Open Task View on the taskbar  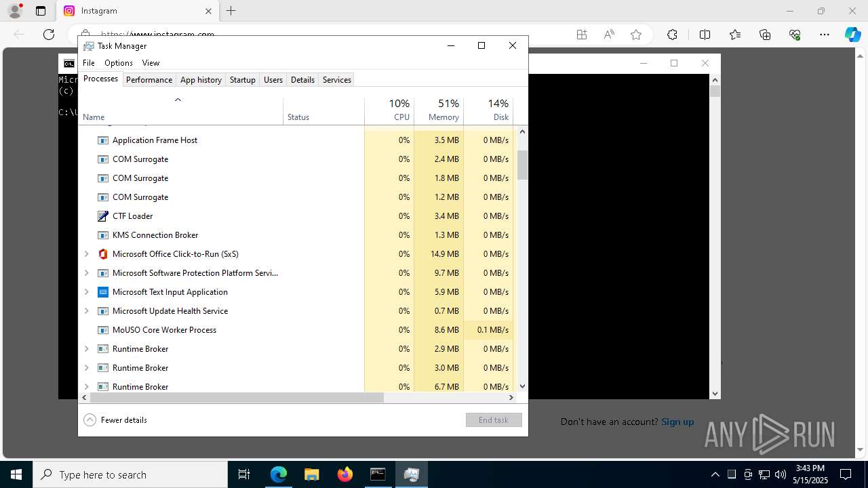pyautogui.click(x=244, y=474)
